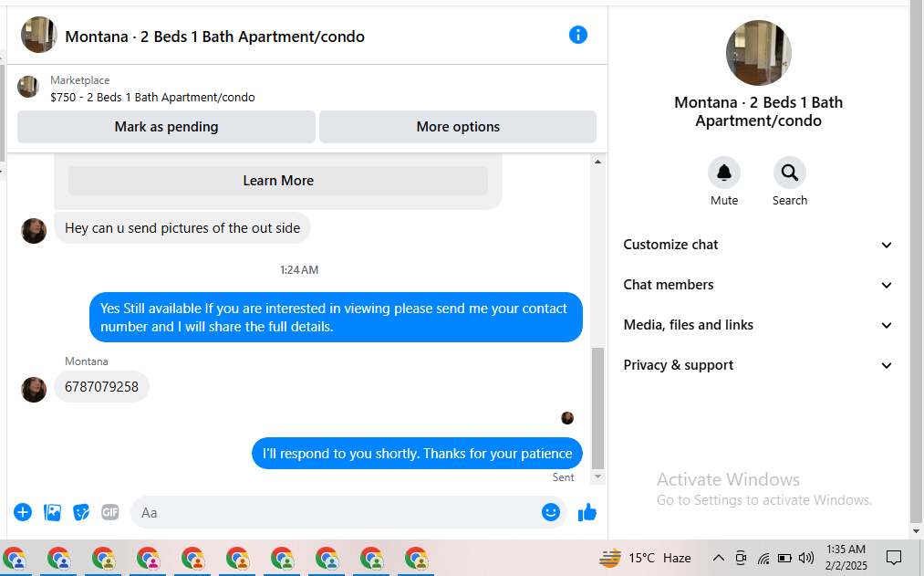Expand the Customize chat section

[757, 245]
